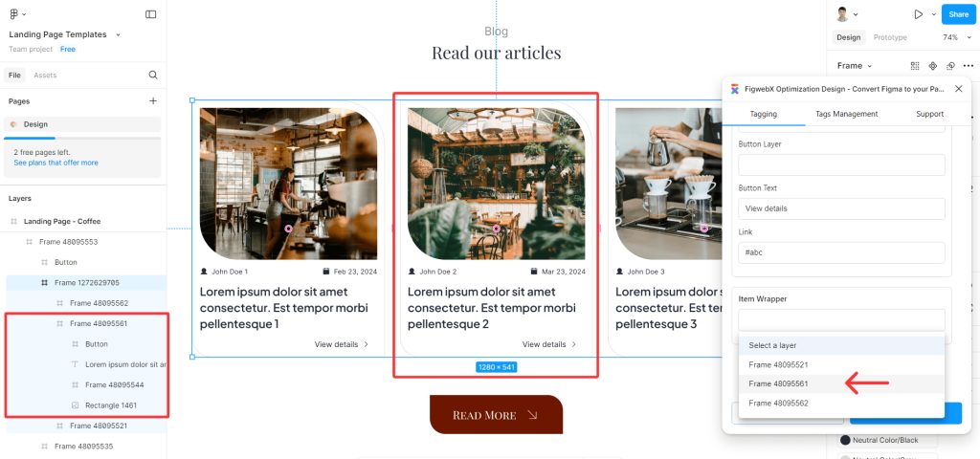The height and width of the screenshot is (459, 980).
Task: Open the Assets tab
Action: click(x=45, y=75)
